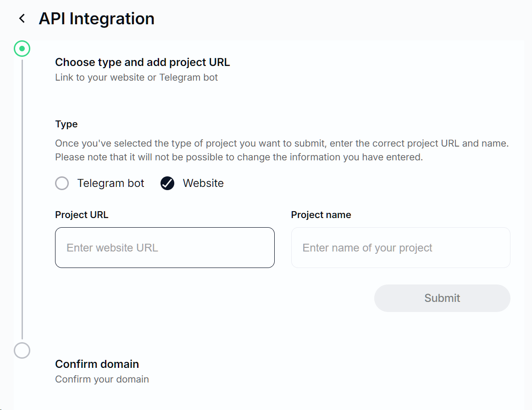Select the Telegram bot radio button
Screen dimensions: 532x410
pos(62,184)
